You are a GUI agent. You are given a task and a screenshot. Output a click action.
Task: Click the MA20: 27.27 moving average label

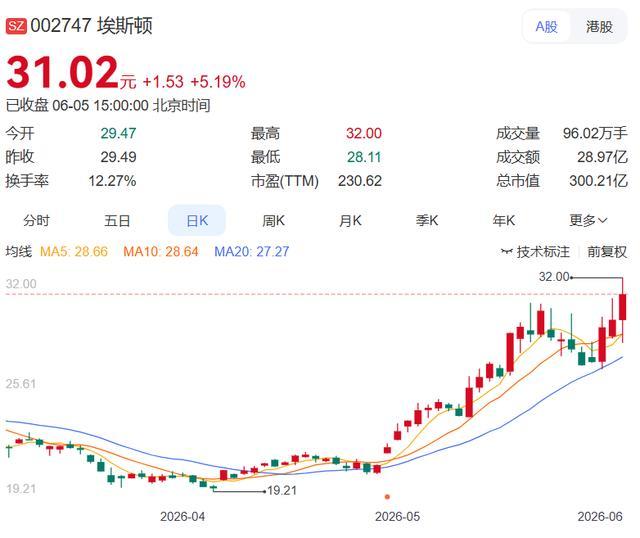[x=252, y=251]
